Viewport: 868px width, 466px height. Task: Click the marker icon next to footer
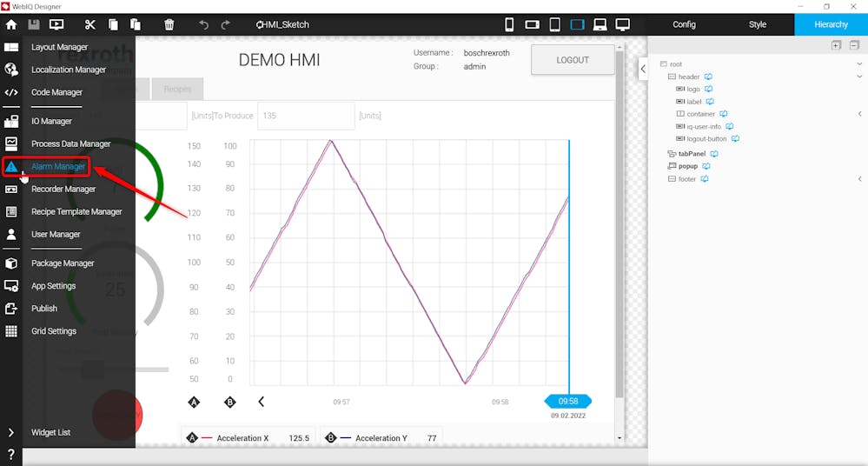click(x=704, y=178)
